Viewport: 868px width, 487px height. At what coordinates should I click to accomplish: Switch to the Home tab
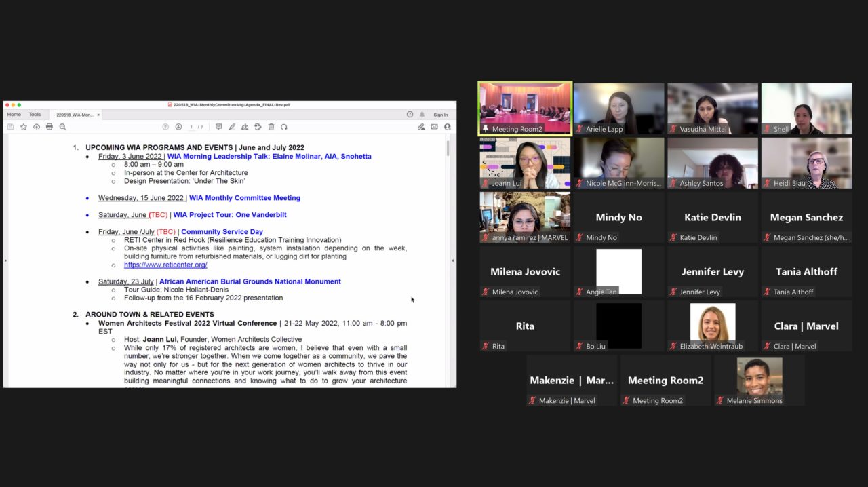pos(14,115)
